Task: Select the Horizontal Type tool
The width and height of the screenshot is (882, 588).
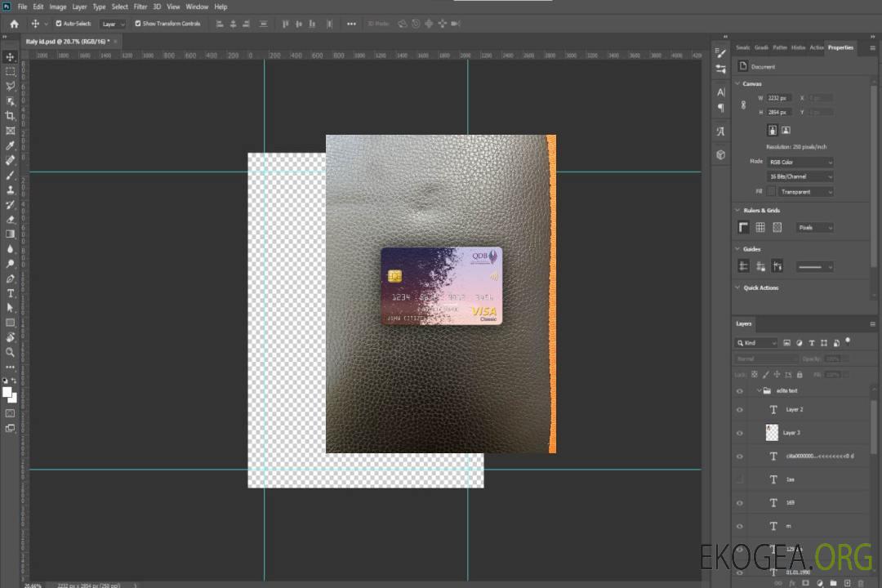Action: [11, 293]
